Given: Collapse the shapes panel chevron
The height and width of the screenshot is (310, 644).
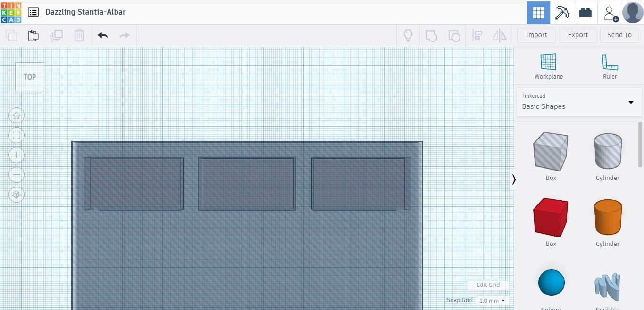Looking at the screenshot, I should click(514, 179).
